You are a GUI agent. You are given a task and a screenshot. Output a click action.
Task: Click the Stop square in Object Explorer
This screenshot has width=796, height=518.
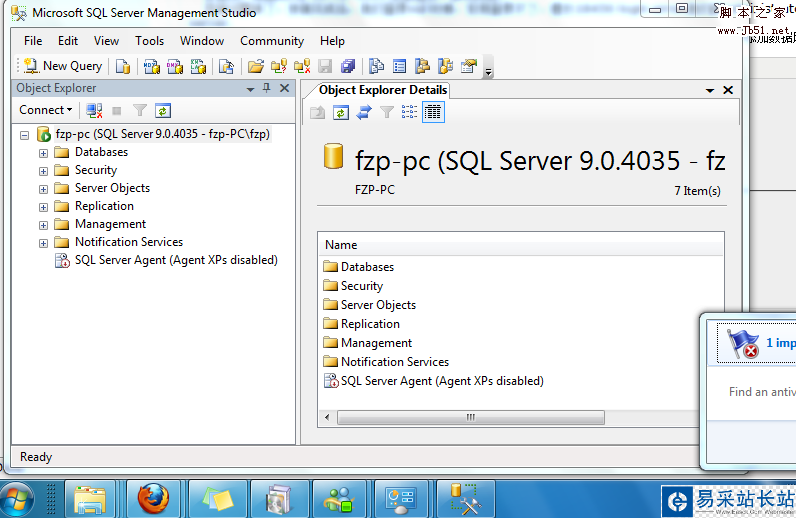117,110
